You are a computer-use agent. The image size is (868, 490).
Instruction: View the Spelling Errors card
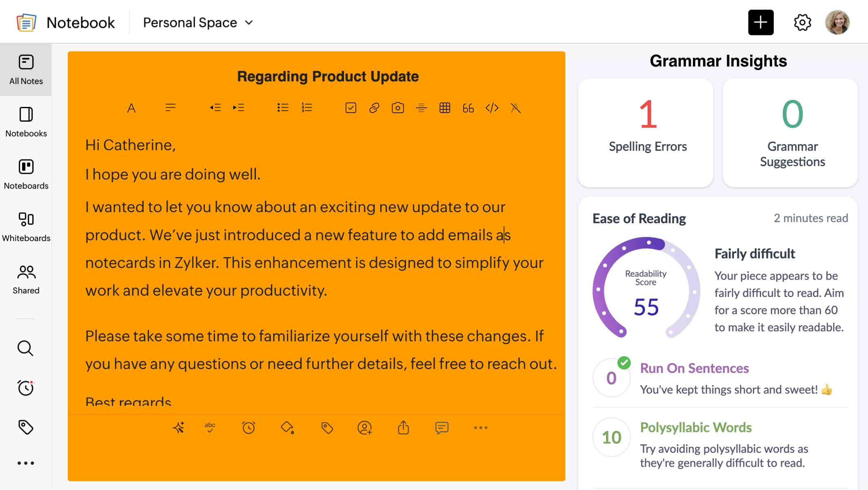pos(646,133)
